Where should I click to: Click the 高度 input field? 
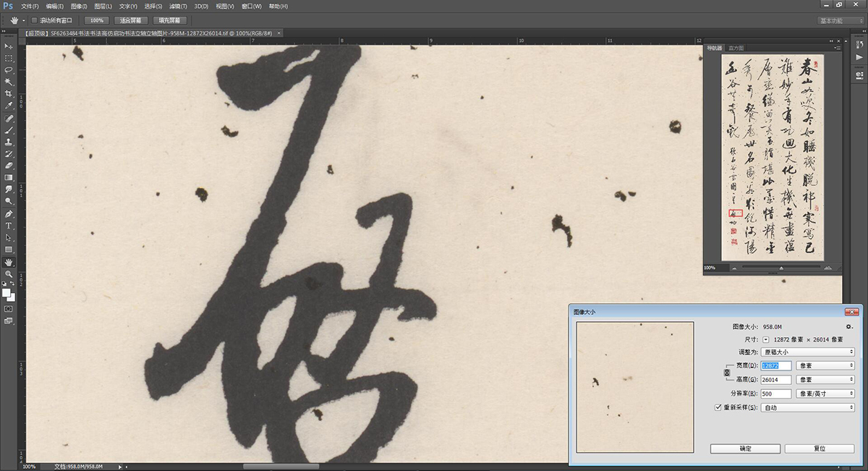(x=776, y=379)
